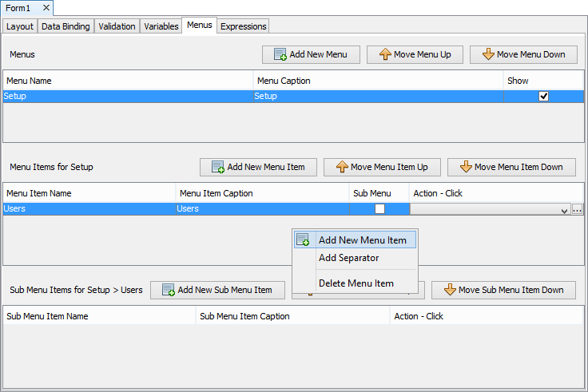Open the Action - Click dropdown for Users
The height and width of the screenshot is (392, 588).
pos(564,210)
